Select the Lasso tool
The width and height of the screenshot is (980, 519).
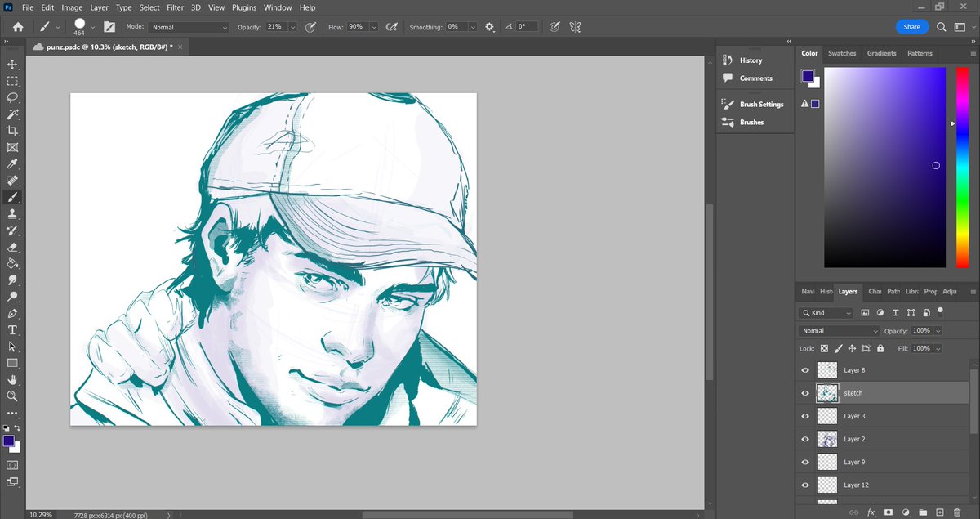point(12,97)
